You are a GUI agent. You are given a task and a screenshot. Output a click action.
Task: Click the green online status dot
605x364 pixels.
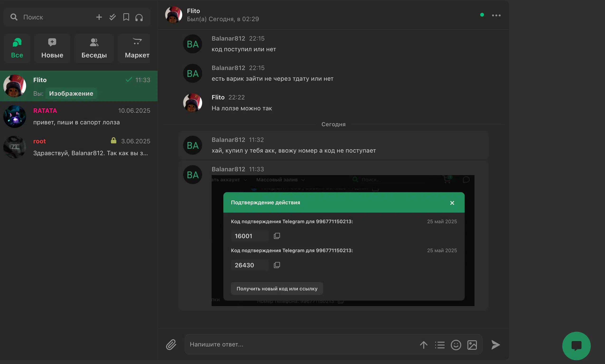[x=482, y=15]
